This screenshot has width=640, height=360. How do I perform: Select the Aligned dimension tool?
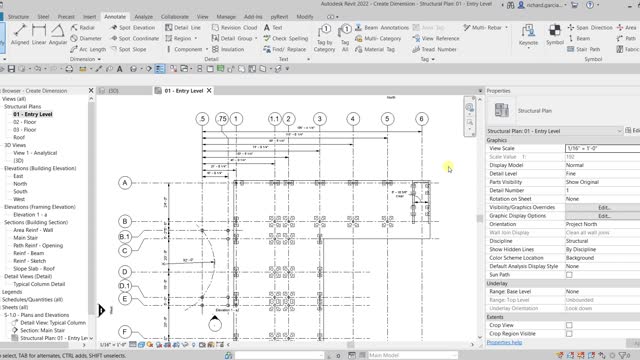click(x=20, y=35)
